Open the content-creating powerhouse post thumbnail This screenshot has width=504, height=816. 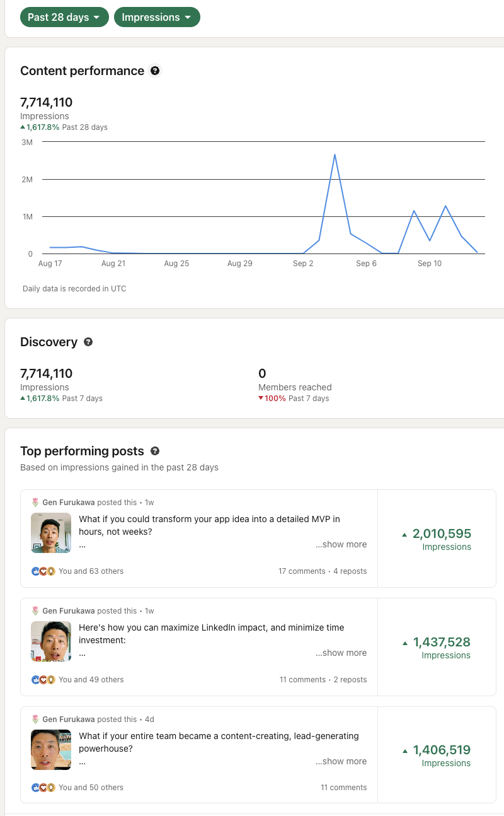pyautogui.click(x=51, y=750)
